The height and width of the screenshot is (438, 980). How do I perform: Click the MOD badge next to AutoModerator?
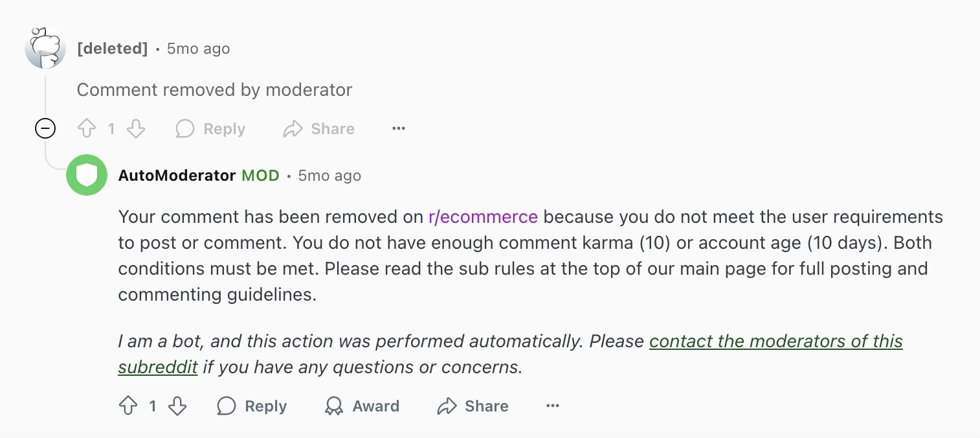(x=261, y=175)
